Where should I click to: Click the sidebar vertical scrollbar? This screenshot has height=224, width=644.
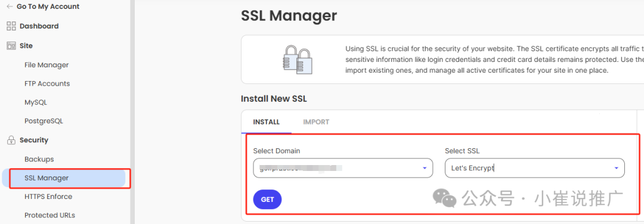tap(132, 112)
